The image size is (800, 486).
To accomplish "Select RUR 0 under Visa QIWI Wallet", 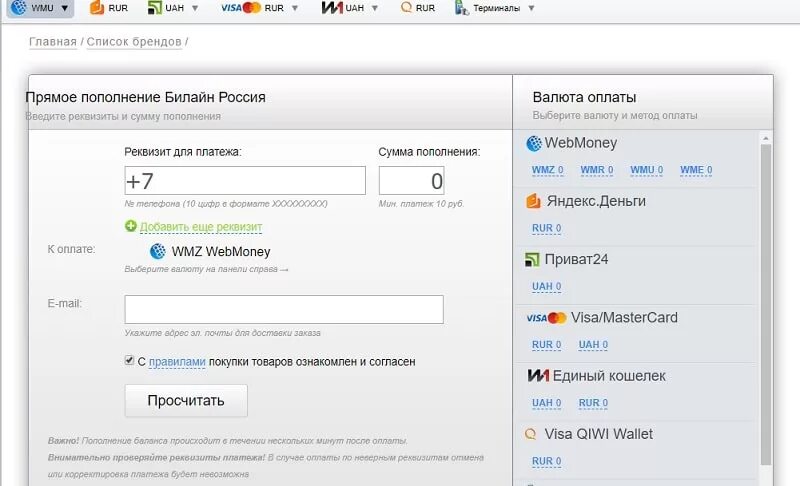I will coord(546,461).
